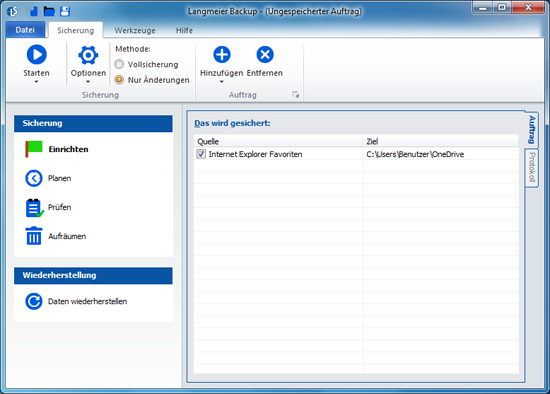550x394 pixels.
Task: Maximize the Langmeier Backup window
Action: 502,7
